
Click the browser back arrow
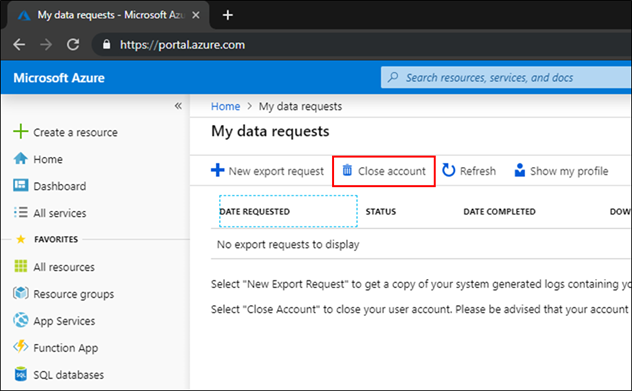(x=19, y=44)
